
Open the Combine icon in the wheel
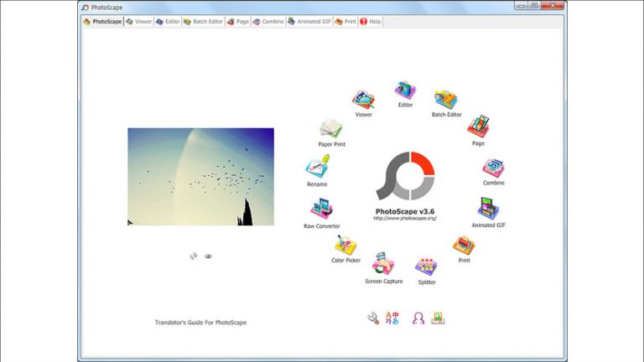click(493, 168)
